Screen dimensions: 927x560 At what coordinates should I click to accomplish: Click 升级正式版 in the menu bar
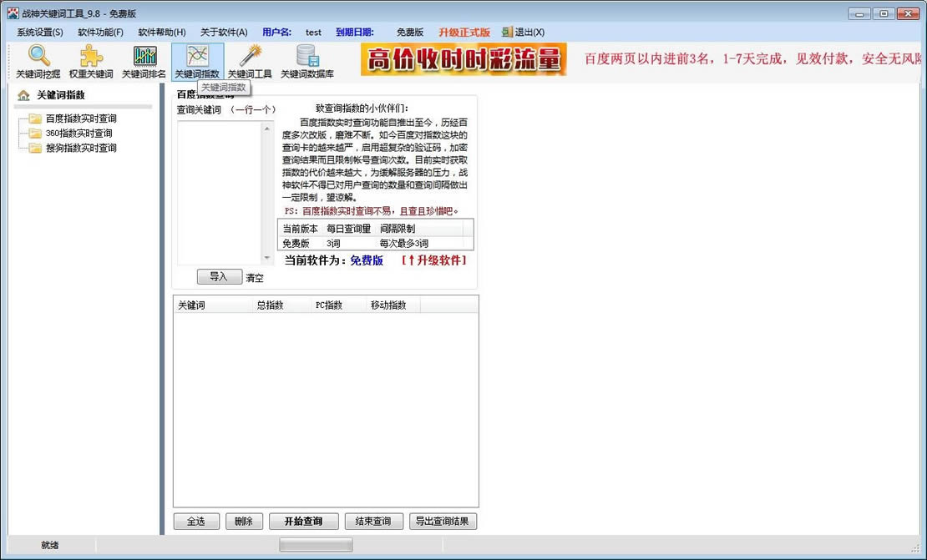(x=464, y=33)
